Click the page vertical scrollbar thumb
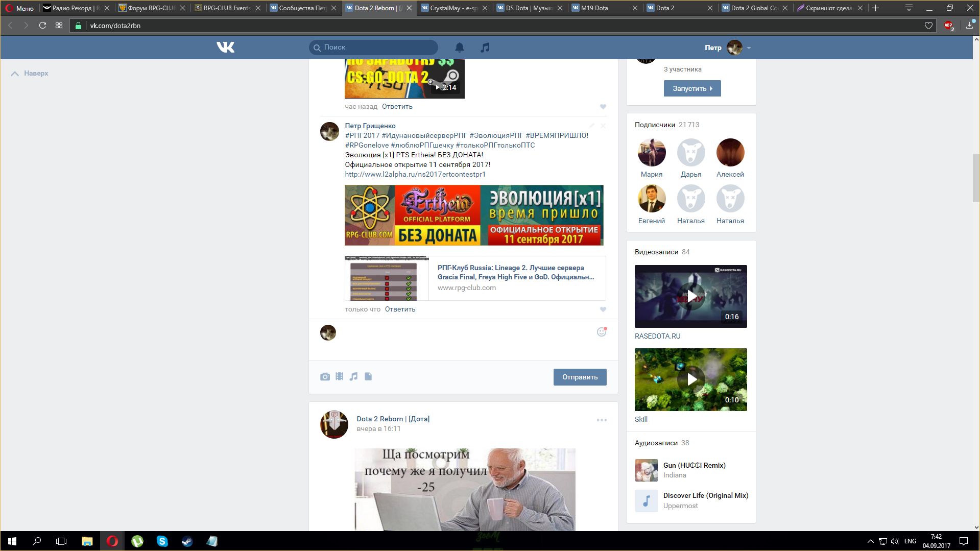 coord(976,177)
